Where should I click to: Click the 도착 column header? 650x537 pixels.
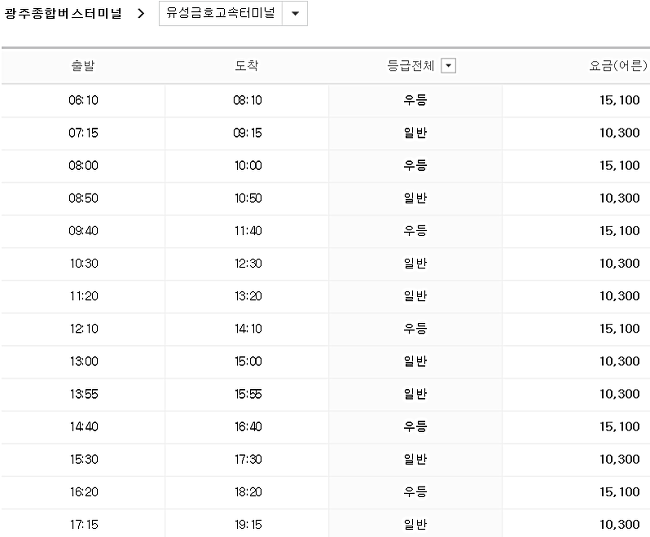click(247, 66)
